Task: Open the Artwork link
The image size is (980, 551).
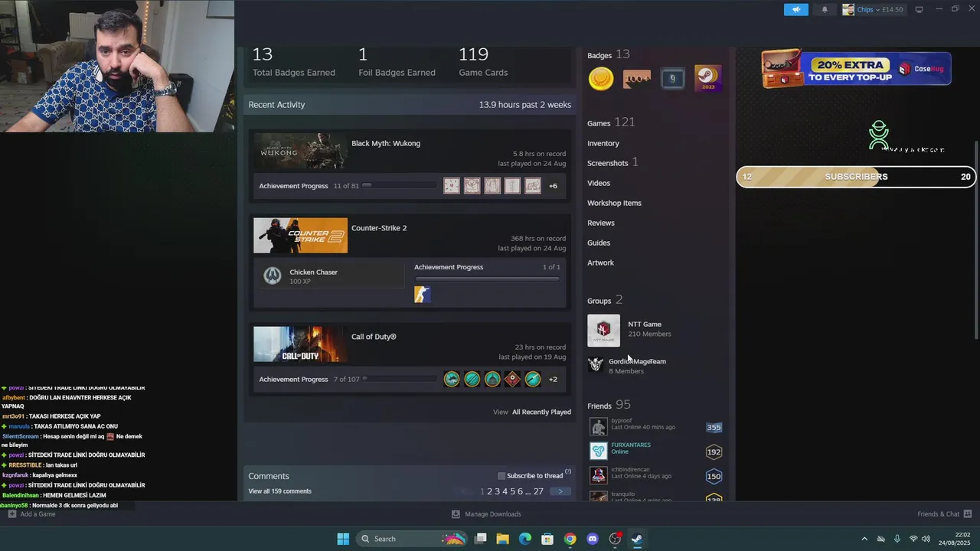Action: 600,262
